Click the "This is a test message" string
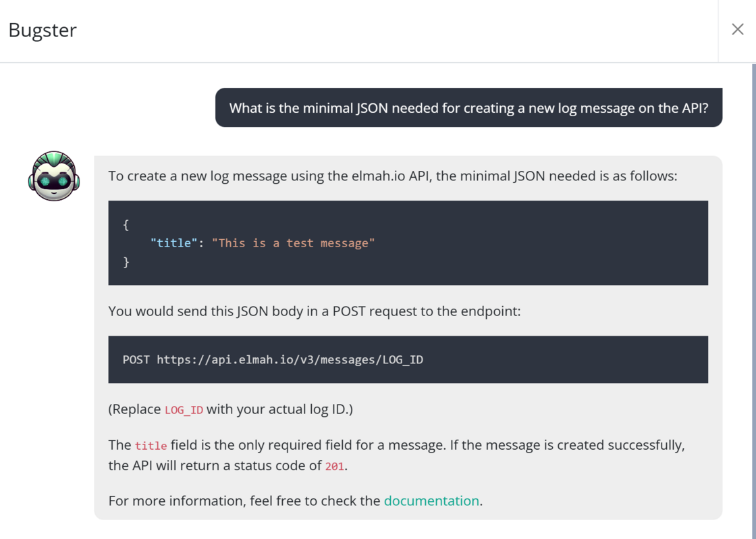 pyautogui.click(x=293, y=243)
